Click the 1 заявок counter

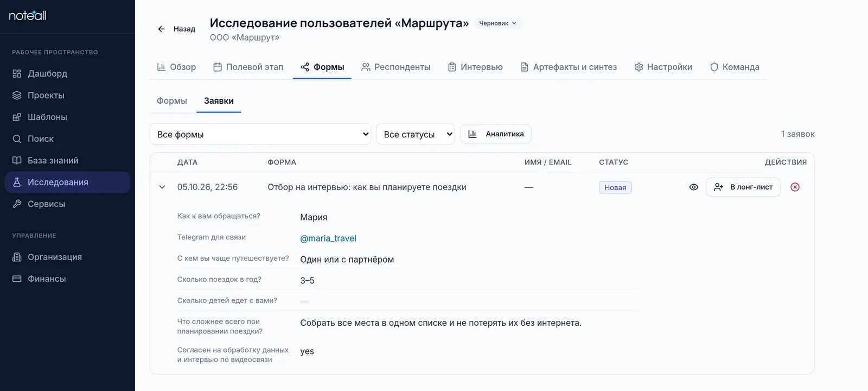click(797, 134)
